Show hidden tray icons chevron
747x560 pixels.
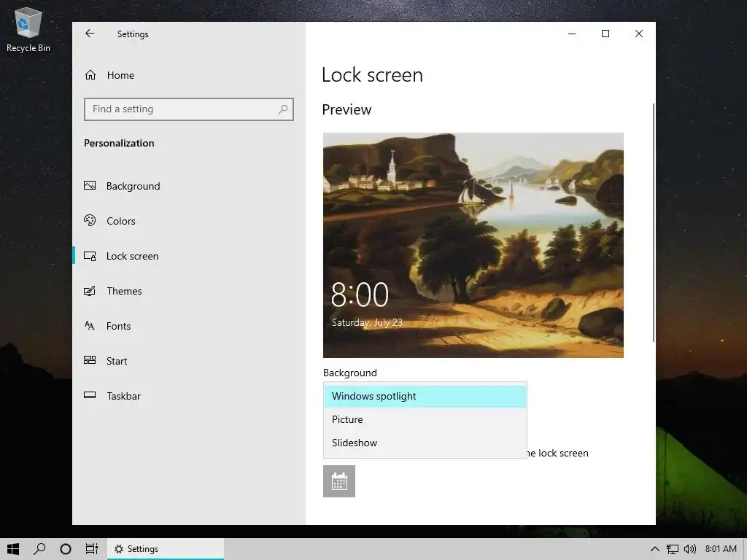655,549
